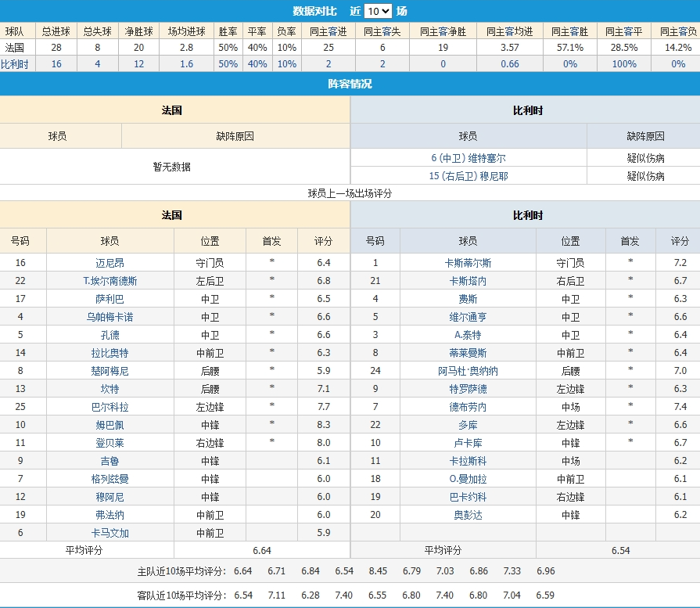Open 卢卡库 player profile
This screenshot has height=608, width=700.
click(468, 443)
